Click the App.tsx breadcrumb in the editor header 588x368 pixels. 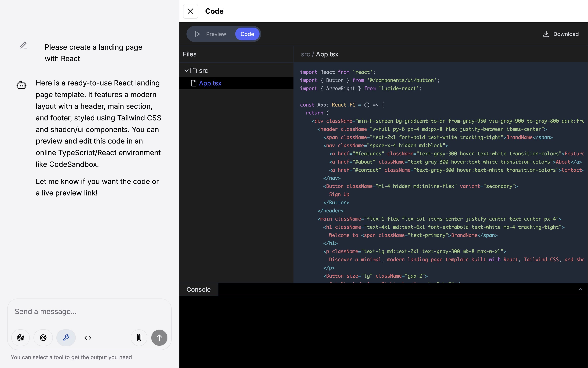pyautogui.click(x=327, y=54)
